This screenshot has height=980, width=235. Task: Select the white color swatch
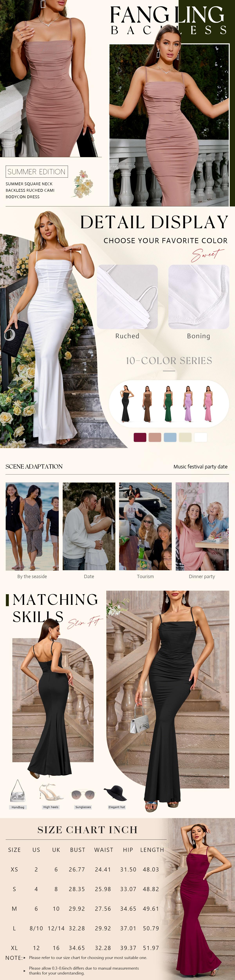pyautogui.click(x=201, y=437)
